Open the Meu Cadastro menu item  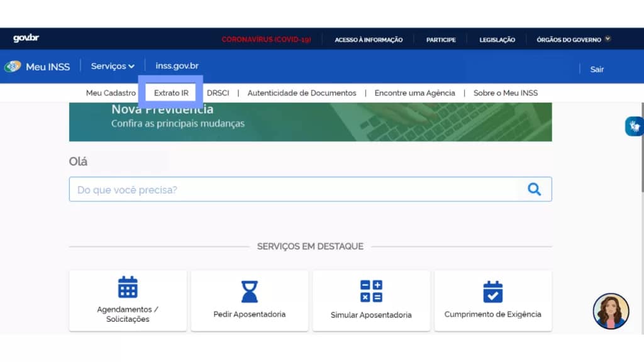point(111,93)
